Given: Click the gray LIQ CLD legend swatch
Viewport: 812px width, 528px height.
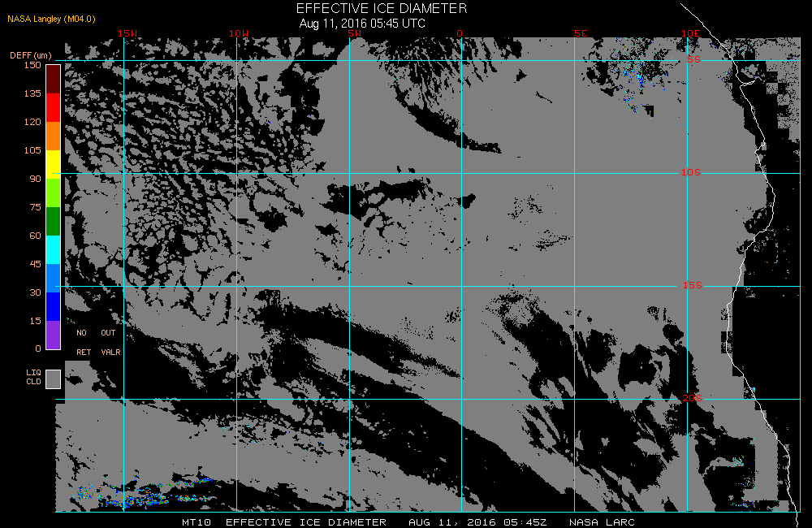Looking at the screenshot, I should click(x=54, y=379).
